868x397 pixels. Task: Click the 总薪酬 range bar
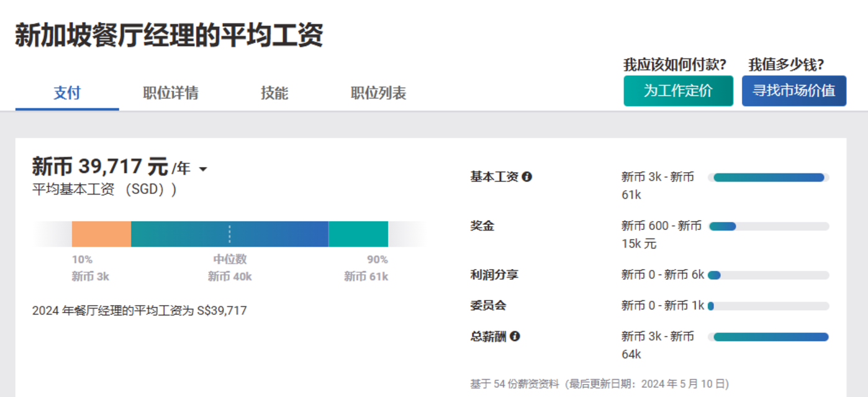pos(771,337)
